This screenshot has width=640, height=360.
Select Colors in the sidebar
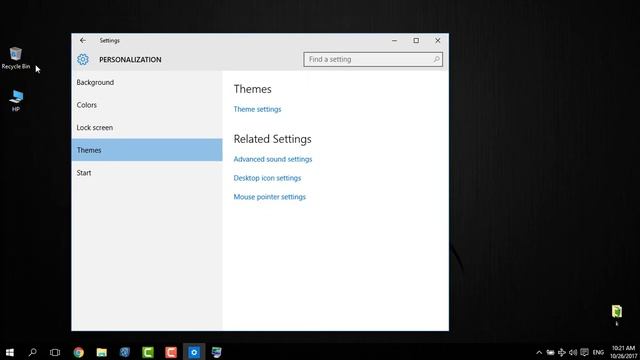click(x=147, y=105)
